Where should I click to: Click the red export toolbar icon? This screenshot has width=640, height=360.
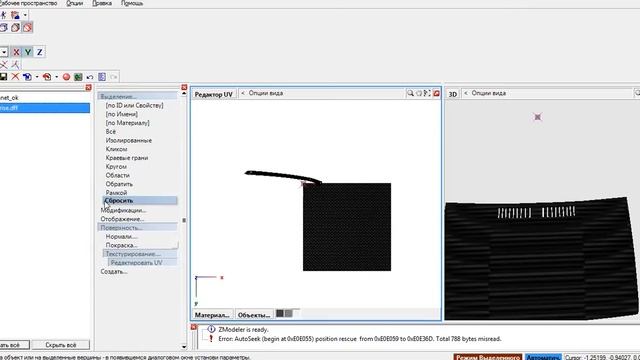tap(47, 77)
